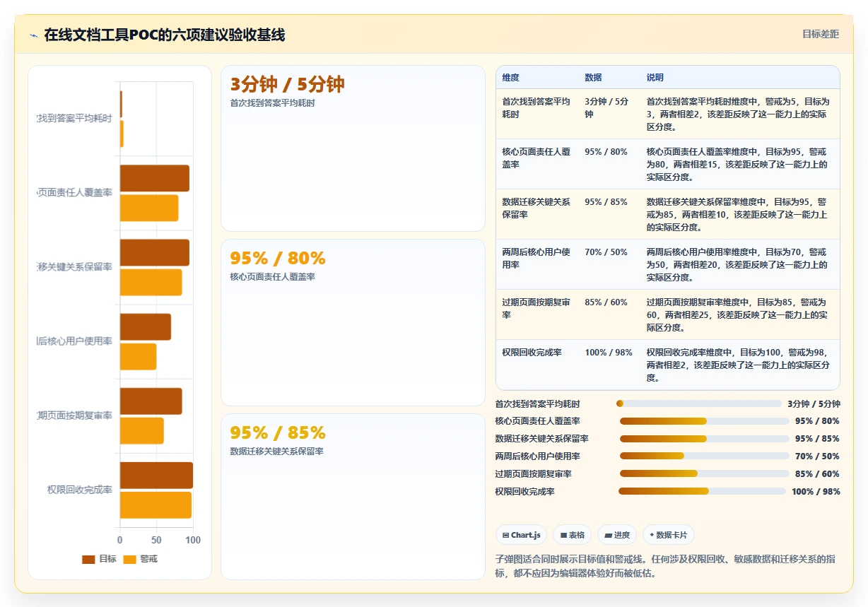Viewport: 868px width, 607px height.
Task: Open the 95% / 85% data card
Action: tap(353, 497)
